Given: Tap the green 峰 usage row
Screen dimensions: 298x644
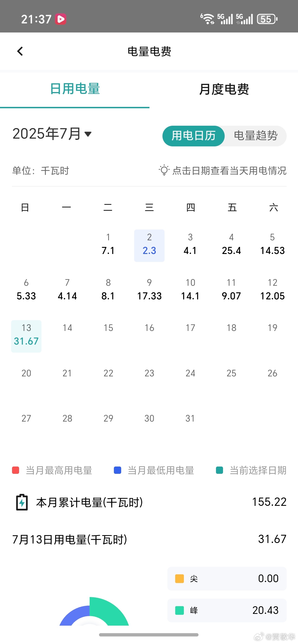Looking at the screenshot, I should [227, 610].
